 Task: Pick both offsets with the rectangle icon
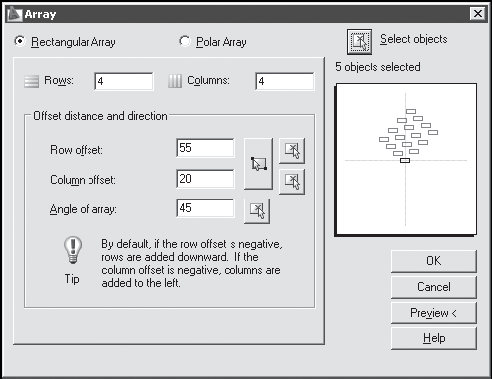point(258,164)
